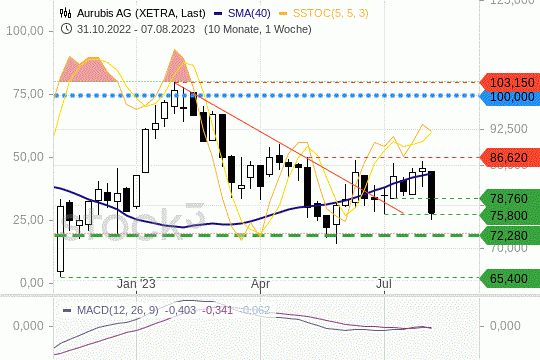The width and height of the screenshot is (540, 360).
Task: Click the 0,000 MACD right axis value
Action: coord(505,326)
